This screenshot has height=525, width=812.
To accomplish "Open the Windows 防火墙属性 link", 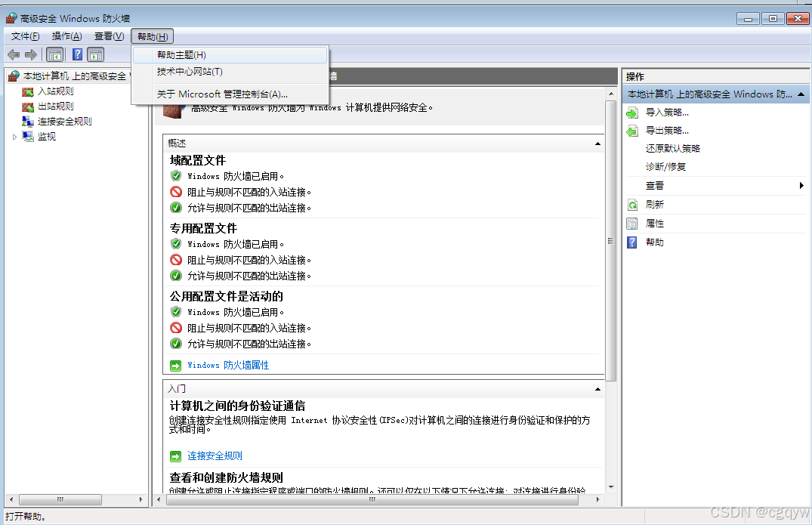I will coord(228,366).
